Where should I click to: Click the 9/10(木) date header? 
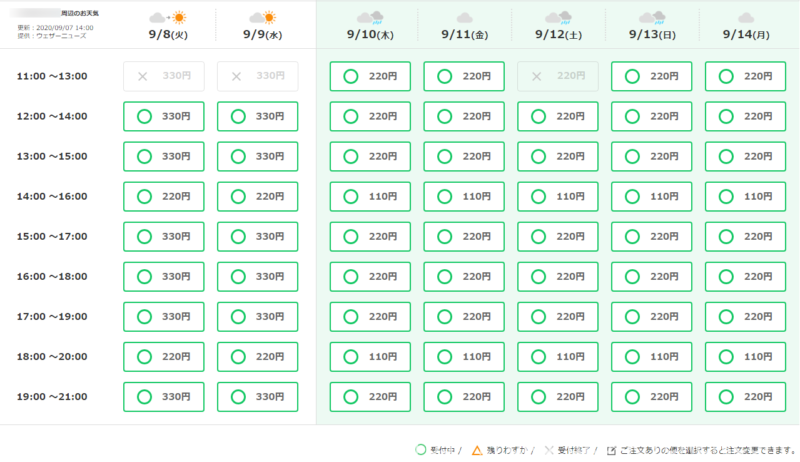369,34
